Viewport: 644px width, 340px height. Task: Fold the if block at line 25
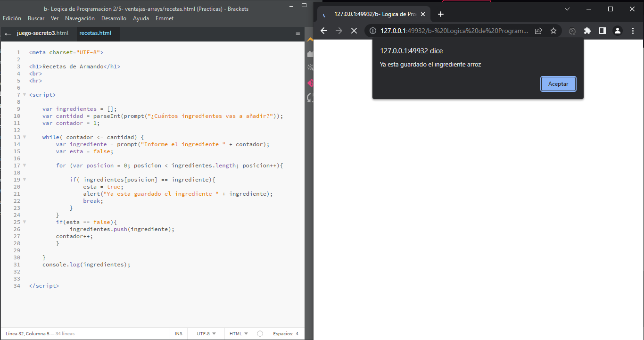click(25, 222)
